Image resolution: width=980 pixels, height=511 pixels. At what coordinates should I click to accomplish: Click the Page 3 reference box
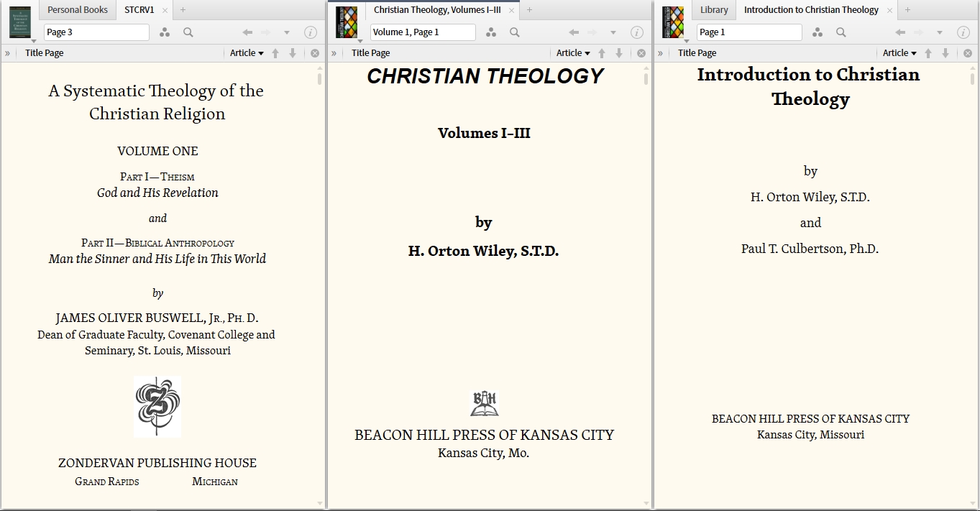click(96, 32)
